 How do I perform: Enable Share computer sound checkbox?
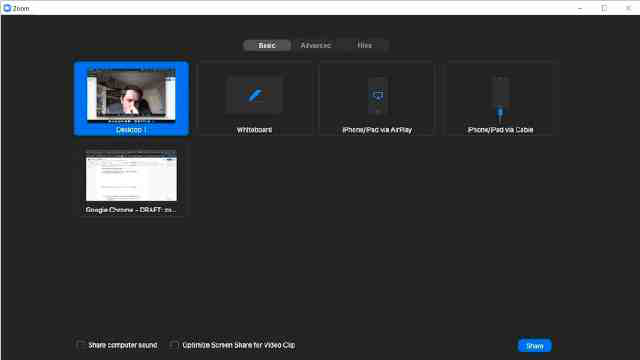coord(80,345)
